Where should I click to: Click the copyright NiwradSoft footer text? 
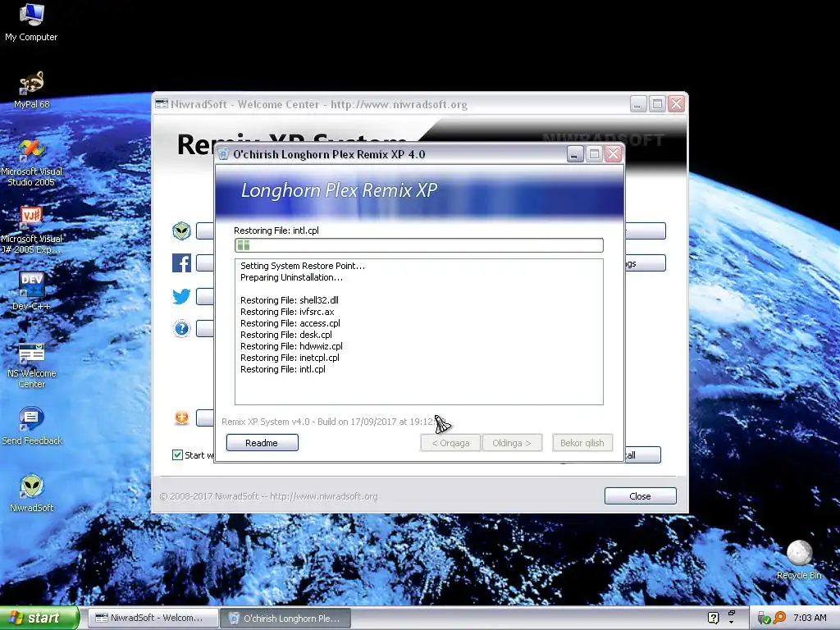click(268, 496)
